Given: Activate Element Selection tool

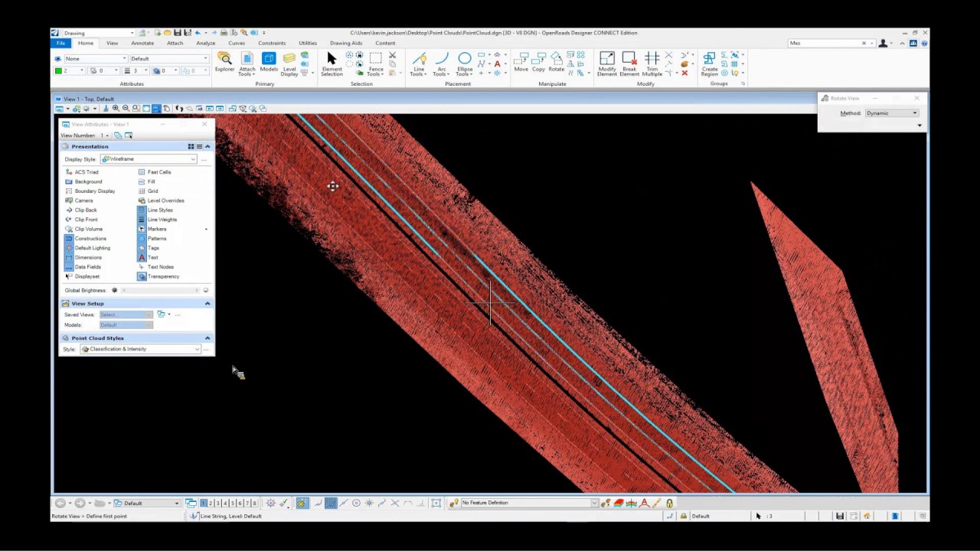Looking at the screenshot, I should 332,64.
